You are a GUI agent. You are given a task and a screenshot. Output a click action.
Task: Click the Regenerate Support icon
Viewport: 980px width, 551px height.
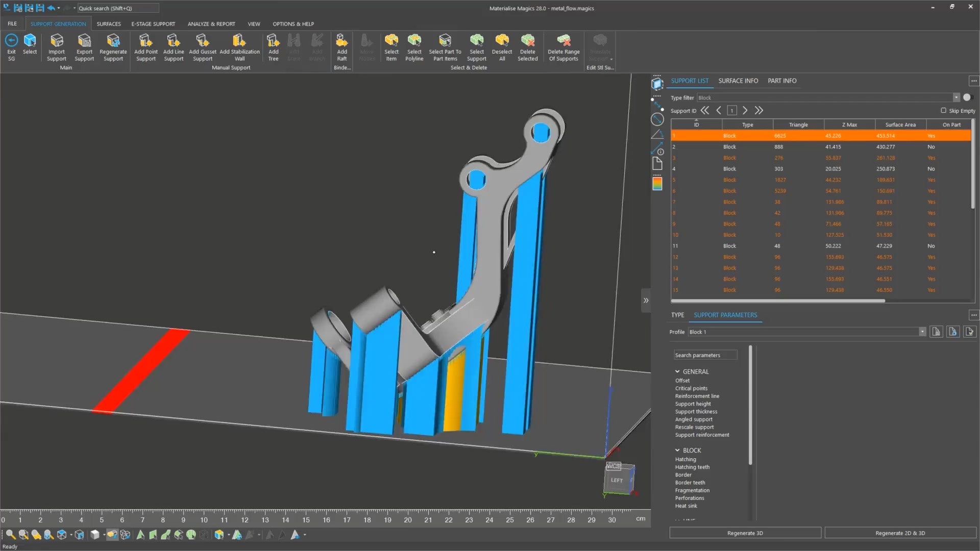point(113,46)
